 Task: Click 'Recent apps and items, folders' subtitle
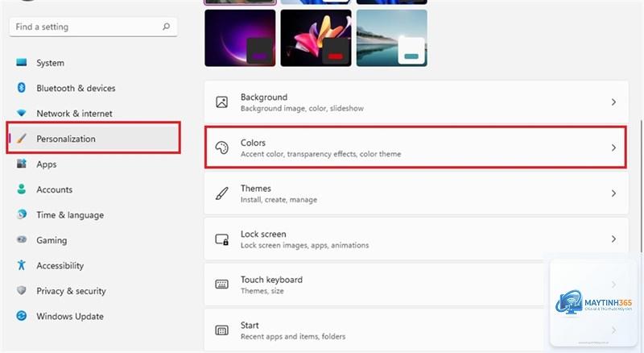(x=293, y=337)
